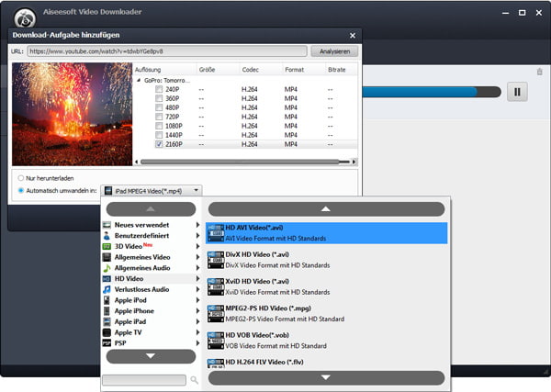This screenshot has width=551, height=392.
Task: Check the 240P resolution checkbox
Action: 159,89
